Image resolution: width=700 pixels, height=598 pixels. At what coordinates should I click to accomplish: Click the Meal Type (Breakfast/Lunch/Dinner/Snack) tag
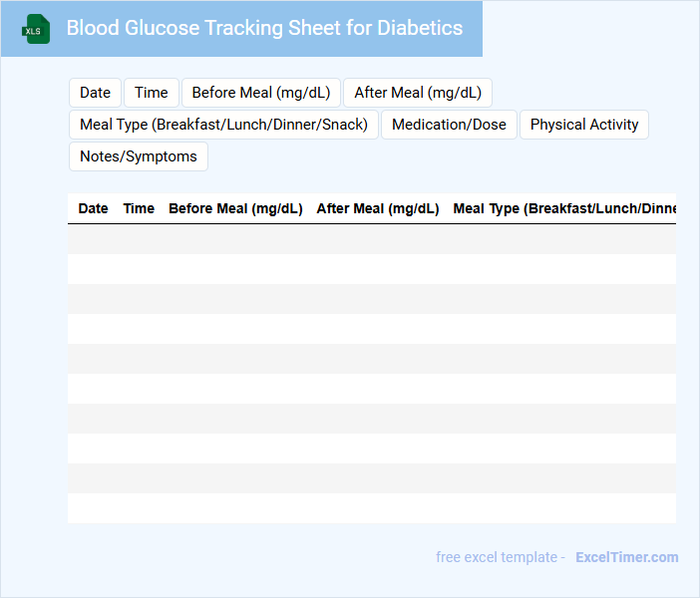coord(223,125)
